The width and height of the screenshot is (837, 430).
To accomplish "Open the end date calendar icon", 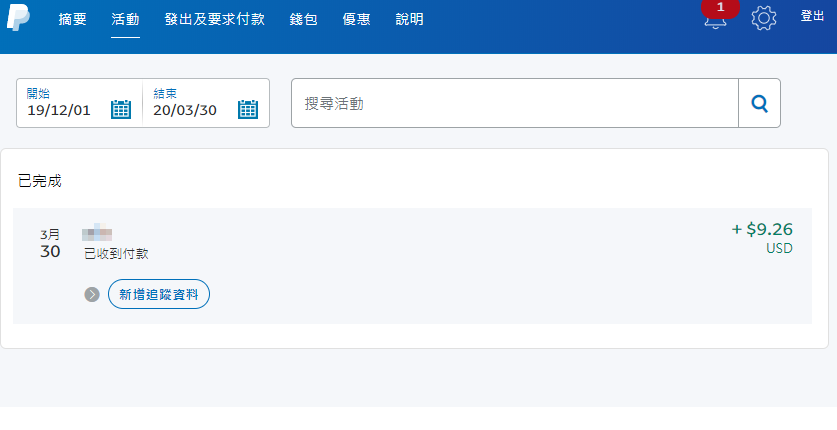I will coord(248,109).
